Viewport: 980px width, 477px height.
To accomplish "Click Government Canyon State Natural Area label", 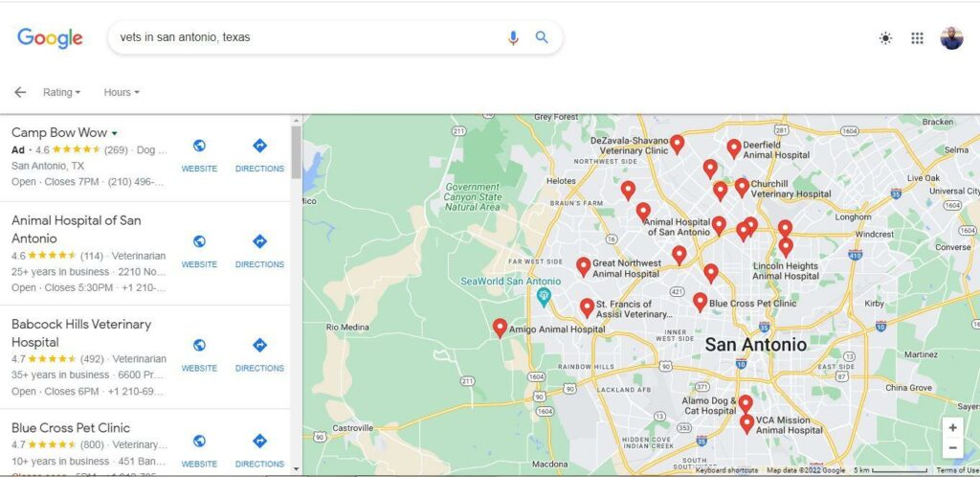I will 473,196.
